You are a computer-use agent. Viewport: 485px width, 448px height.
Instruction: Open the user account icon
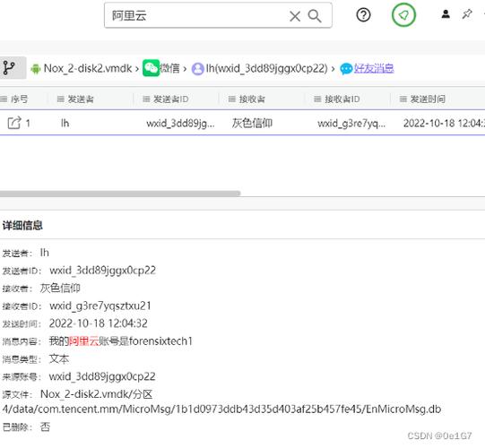coord(446,14)
